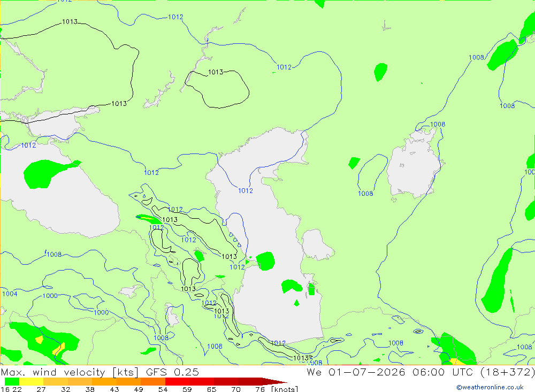Click the legend value '76'
535x392 pixels.
[x=260, y=389]
